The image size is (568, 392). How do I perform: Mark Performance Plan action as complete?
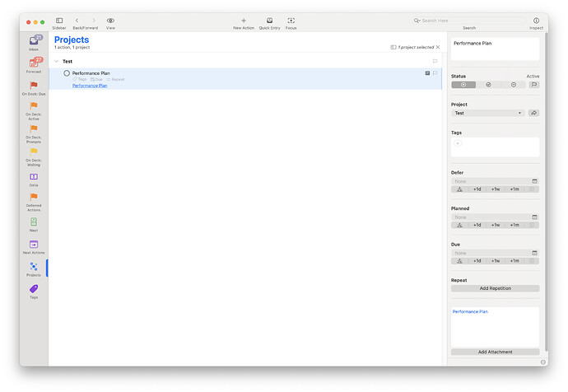click(x=67, y=73)
